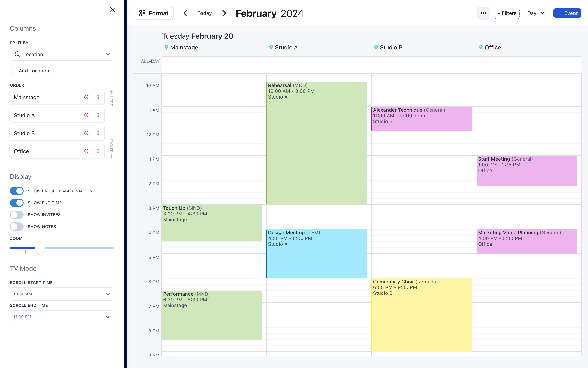Close the Format side panel
Viewport: 588px width, 368px height.
[112, 10]
